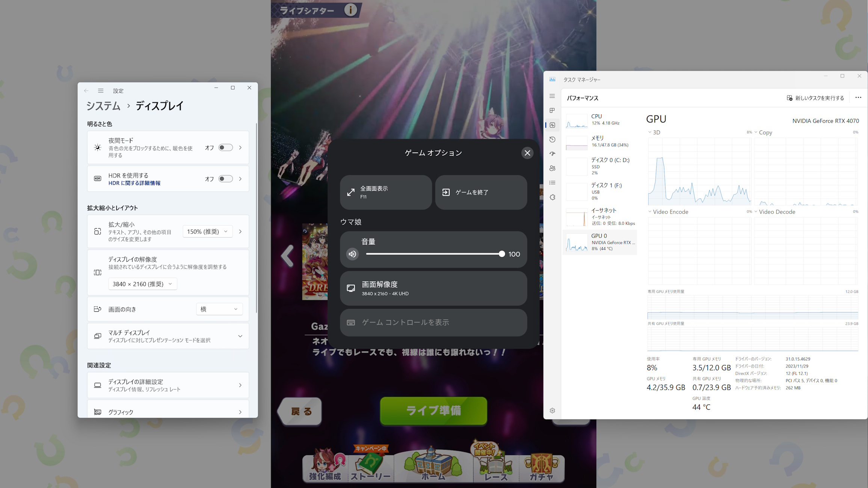Open 画面の向き 横 dropdown

[219, 309]
